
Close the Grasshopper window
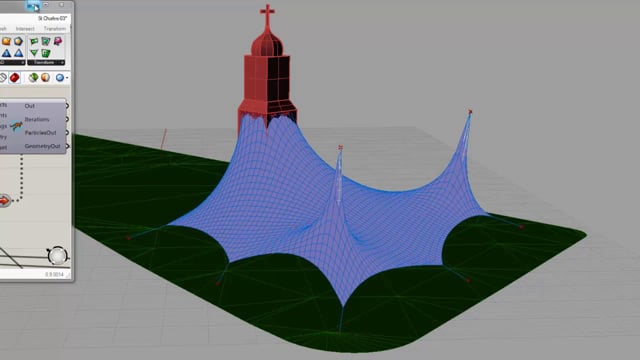[x=61, y=5]
